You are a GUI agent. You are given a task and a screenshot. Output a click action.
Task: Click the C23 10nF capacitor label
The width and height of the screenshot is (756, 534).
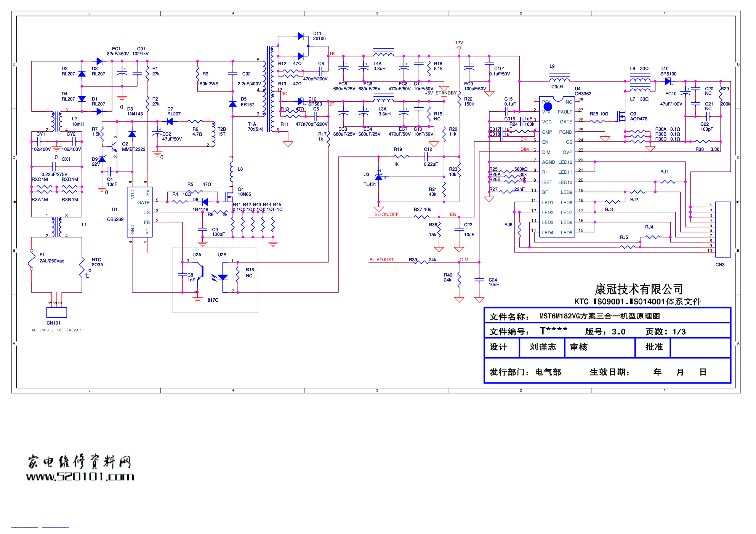[x=469, y=230]
